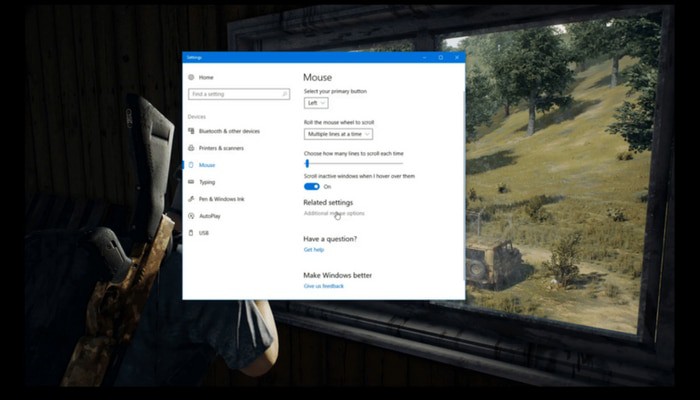Click the Get help link
This screenshot has width=700, height=400.
(x=314, y=250)
